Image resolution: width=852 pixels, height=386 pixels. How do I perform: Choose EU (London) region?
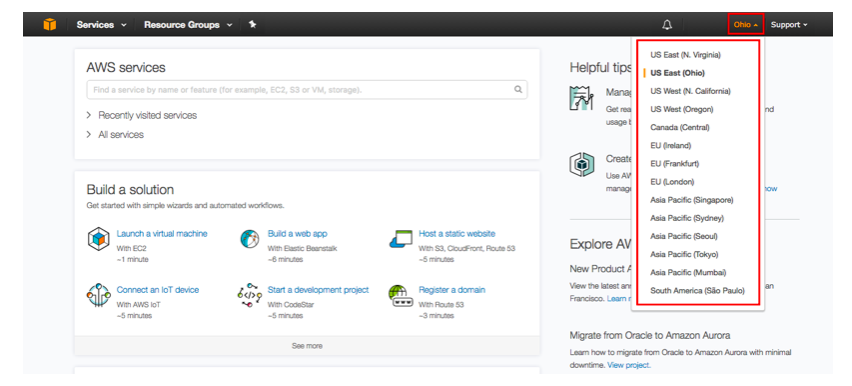click(x=672, y=182)
